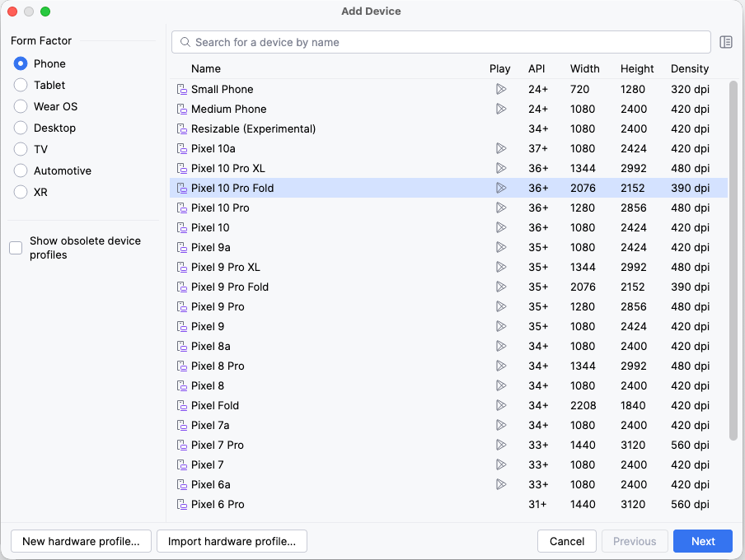Click the Play Store icon for Pixel 10 Pro XL
Image resolution: width=745 pixels, height=560 pixels.
point(501,169)
